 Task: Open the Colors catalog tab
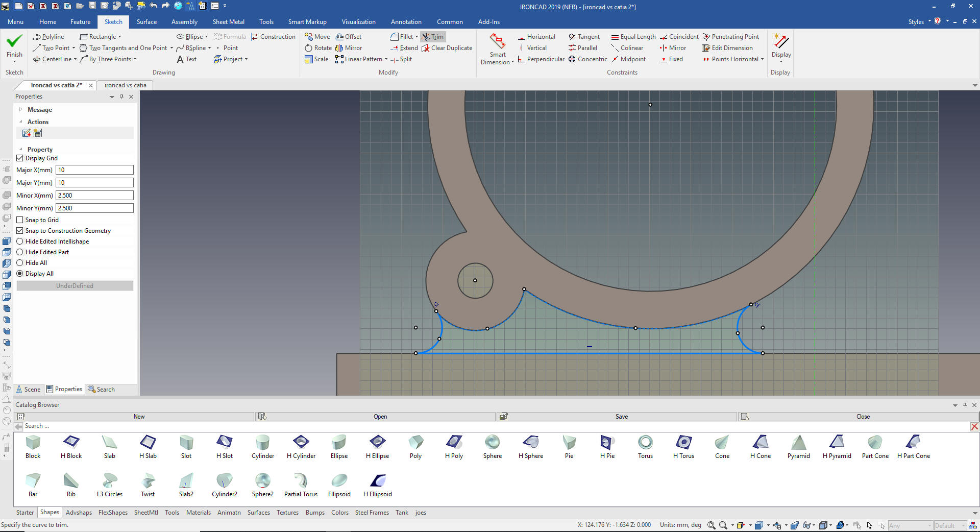point(339,513)
